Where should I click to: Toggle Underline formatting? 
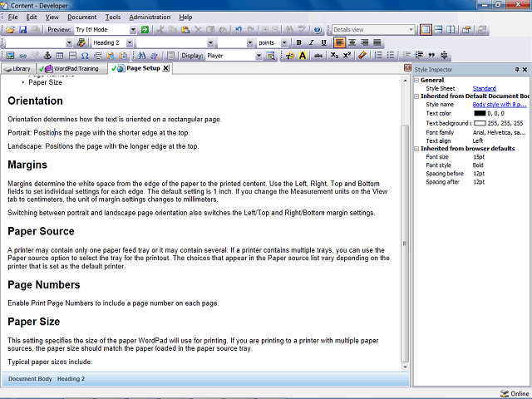[x=323, y=42]
